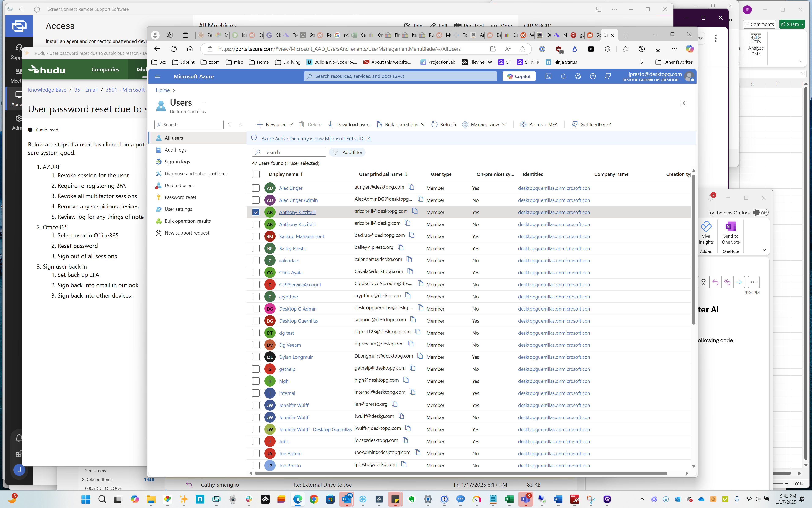Expand Outlook ribbon chevron below OneNote
Image resolution: width=812 pixels, height=508 pixels.
(764, 250)
